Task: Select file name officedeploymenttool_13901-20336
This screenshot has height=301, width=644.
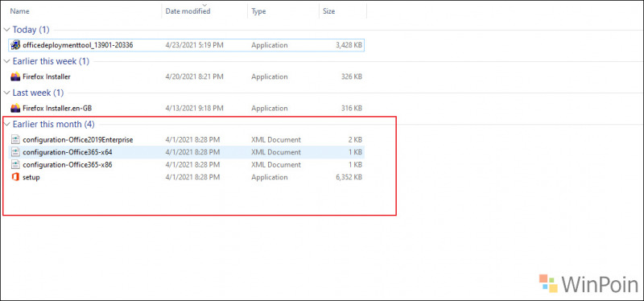Action: (x=77, y=45)
